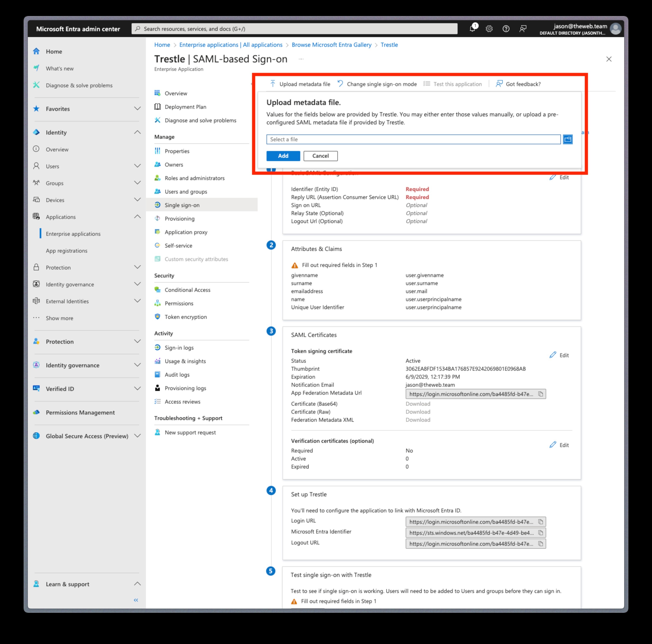
Task: Close the SAML-based Sign-on blade
Action: tap(609, 59)
